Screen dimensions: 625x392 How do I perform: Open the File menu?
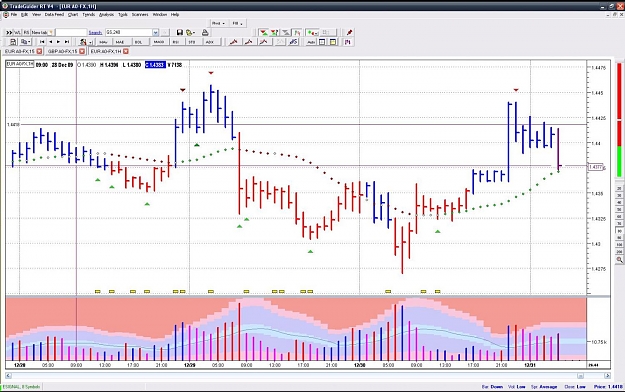14,14
